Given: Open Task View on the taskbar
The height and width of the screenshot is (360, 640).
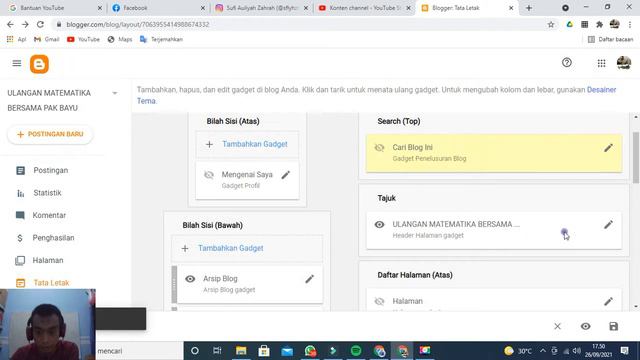Looking at the screenshot, I should [x=217, y=351].
